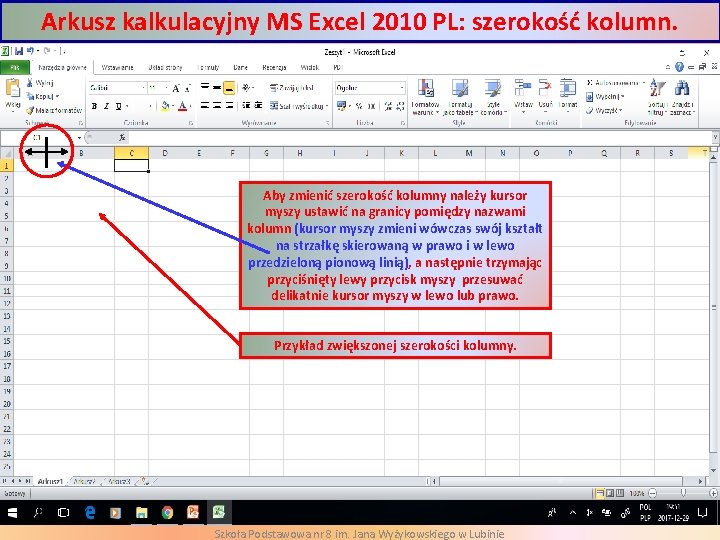Screen dimensions: 720x540
Task: Switch to Wstawianie ribbon tab
Action: [117, 68]
